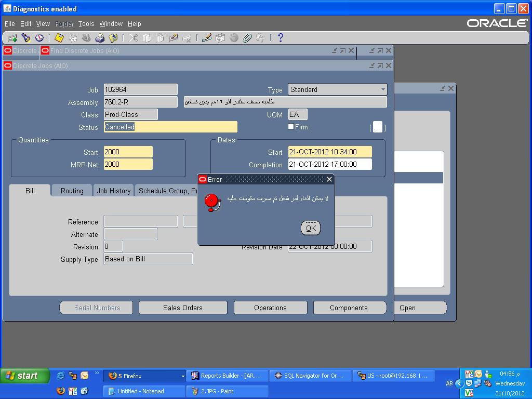The height and width of the screenshot is (399, 532).
Task: Open Window Help question mark icon
Action: click(x=281, y=38)
